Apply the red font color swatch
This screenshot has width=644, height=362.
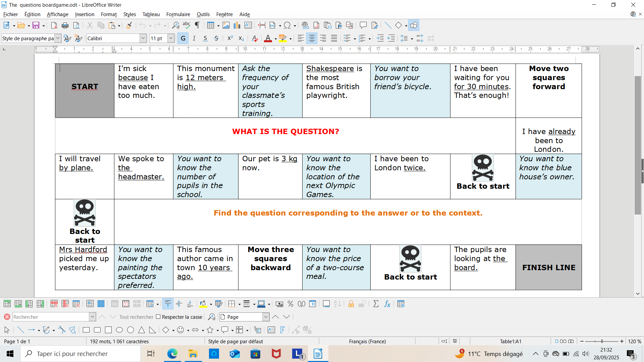point(268,38)
